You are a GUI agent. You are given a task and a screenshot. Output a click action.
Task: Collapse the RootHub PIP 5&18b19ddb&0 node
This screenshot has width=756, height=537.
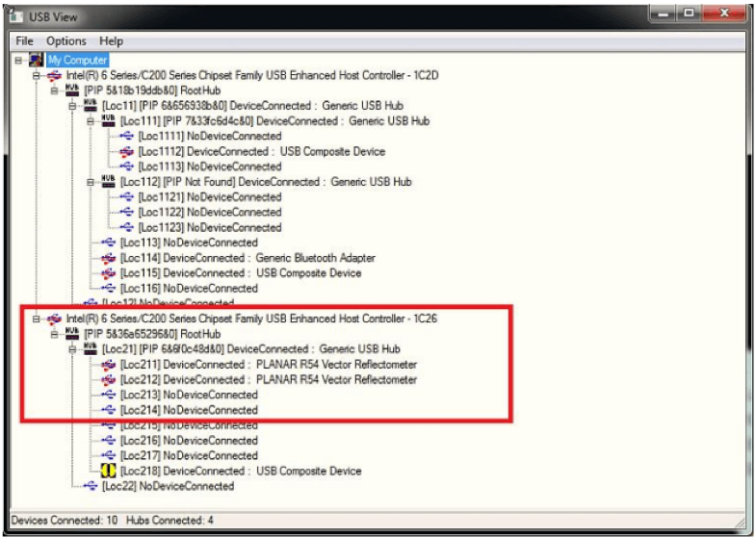(55, 90)
